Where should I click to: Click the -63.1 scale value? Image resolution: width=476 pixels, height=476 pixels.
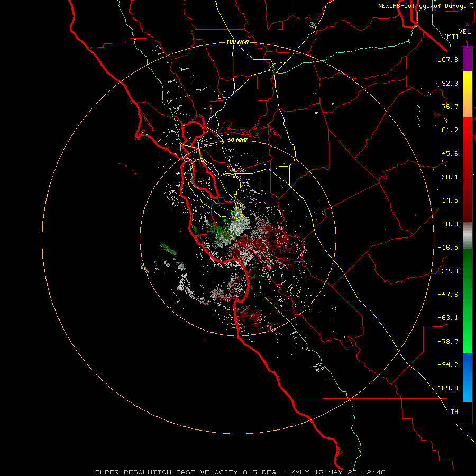coord(448,318)
